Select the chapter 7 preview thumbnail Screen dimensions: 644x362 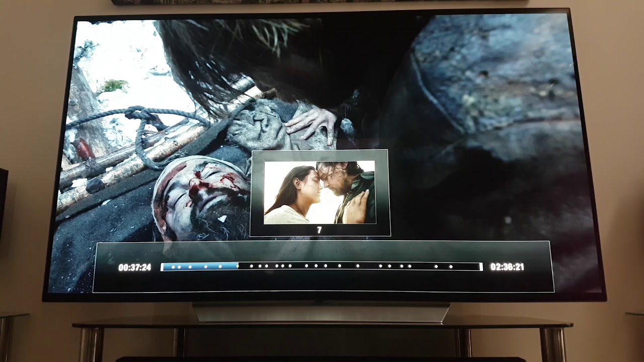(x=319, y=192)
